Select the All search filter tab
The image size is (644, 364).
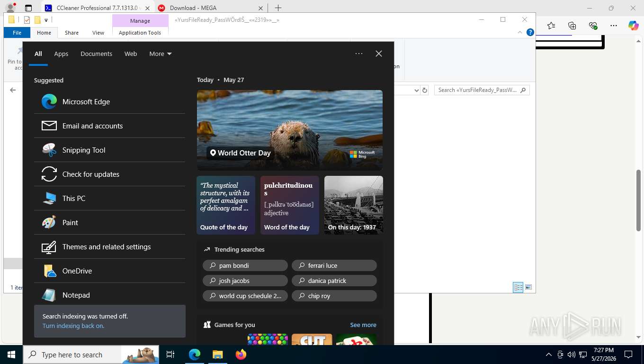pos(38,54)
